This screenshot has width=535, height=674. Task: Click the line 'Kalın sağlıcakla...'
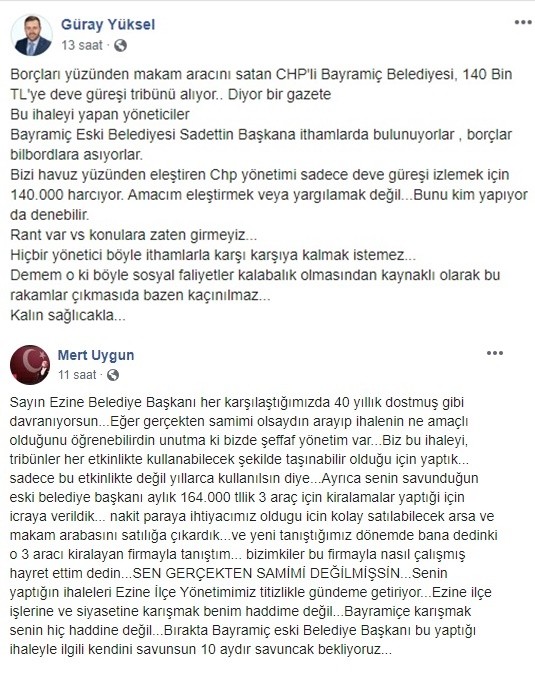pos(68,316)
